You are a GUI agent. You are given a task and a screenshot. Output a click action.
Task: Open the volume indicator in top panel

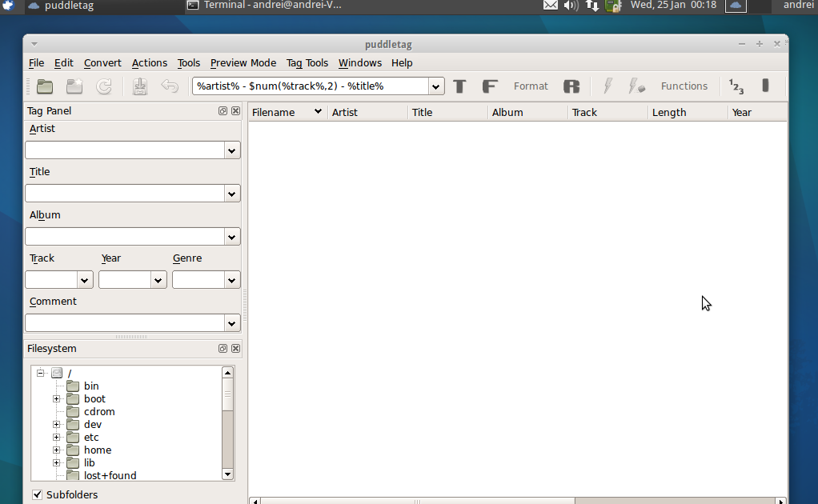(x=571, y=6)
